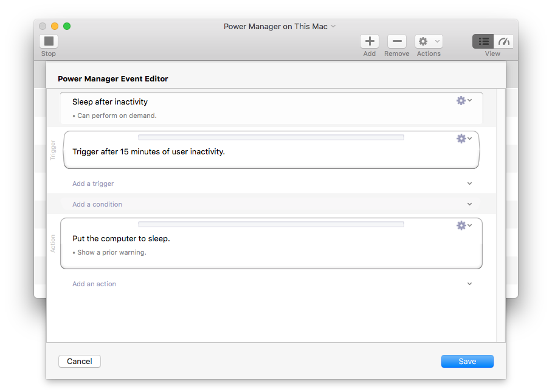
Task: Open the gear menu for Put the computer to sleep
Action: coord(464,225)
